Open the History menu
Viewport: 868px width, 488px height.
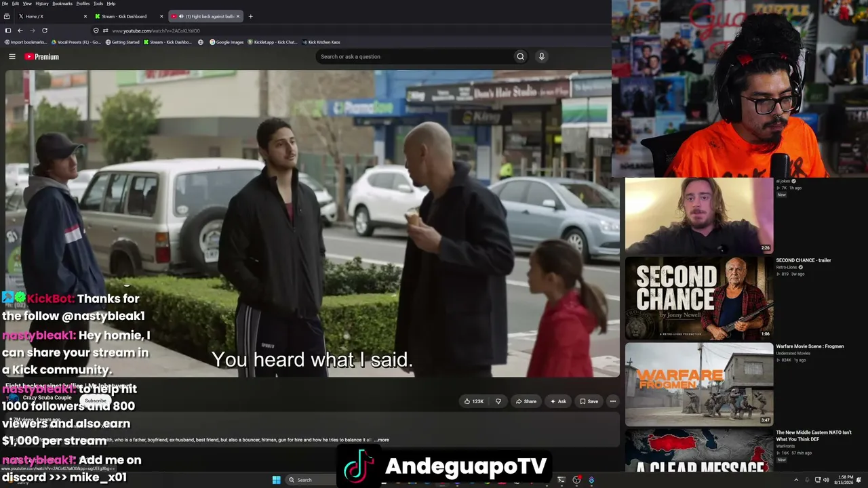point(42,3)
